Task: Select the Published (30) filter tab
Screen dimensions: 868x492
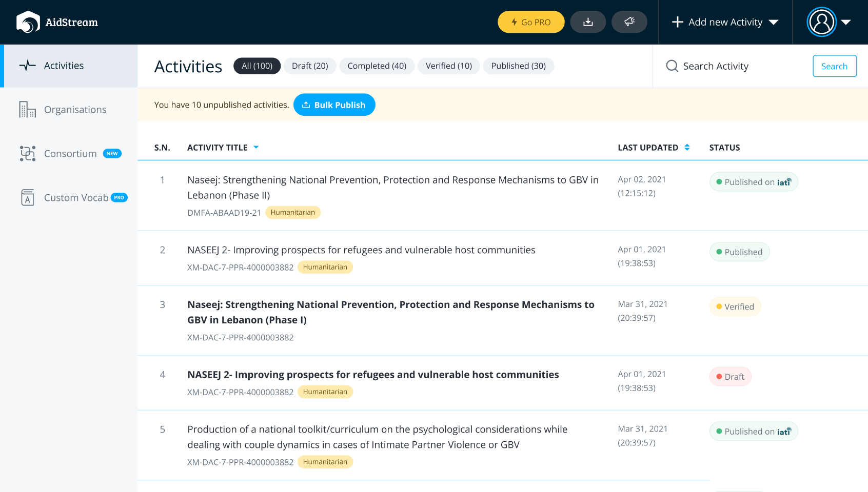Action: [519, 66]
